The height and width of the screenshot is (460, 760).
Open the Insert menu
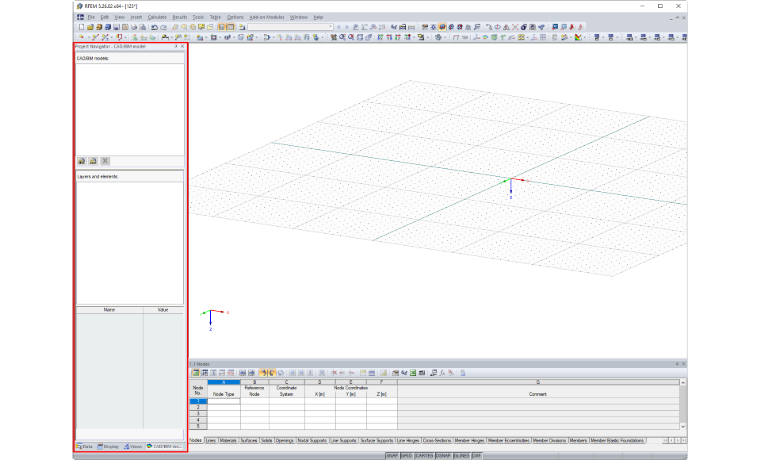(136, 17)
